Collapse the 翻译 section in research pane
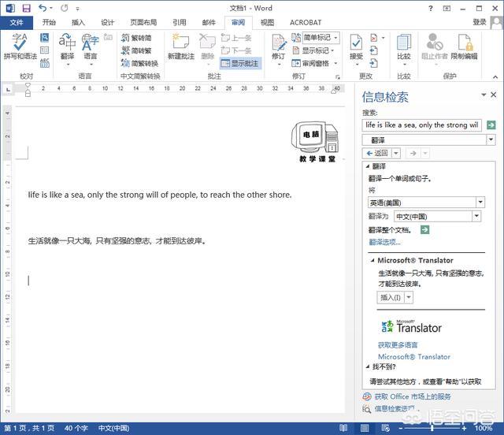This screenshot has height=435, width=504. click(367, 166)
